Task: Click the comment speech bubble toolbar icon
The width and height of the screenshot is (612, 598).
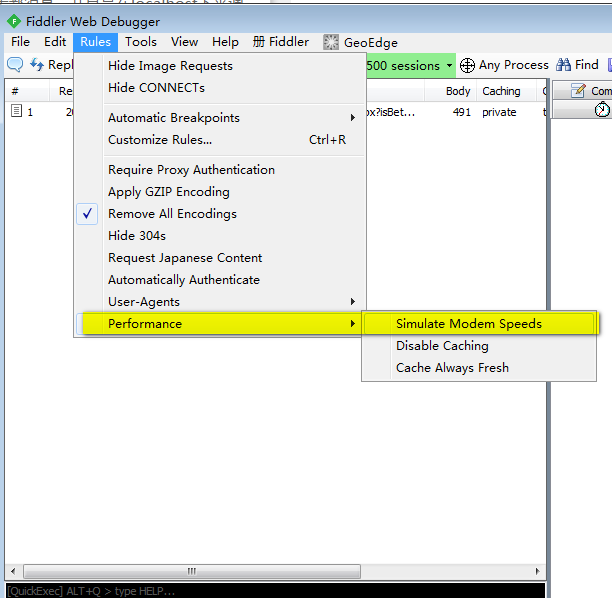Action: 15,64
